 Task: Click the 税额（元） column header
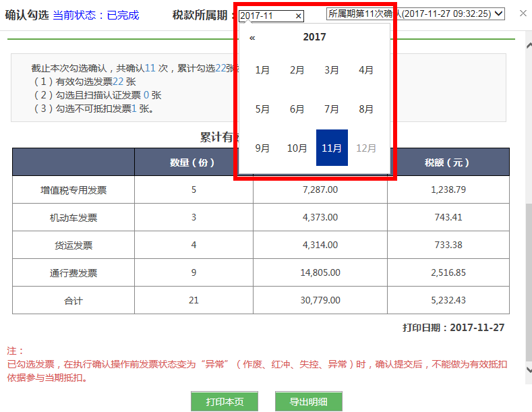coord(448,163)
